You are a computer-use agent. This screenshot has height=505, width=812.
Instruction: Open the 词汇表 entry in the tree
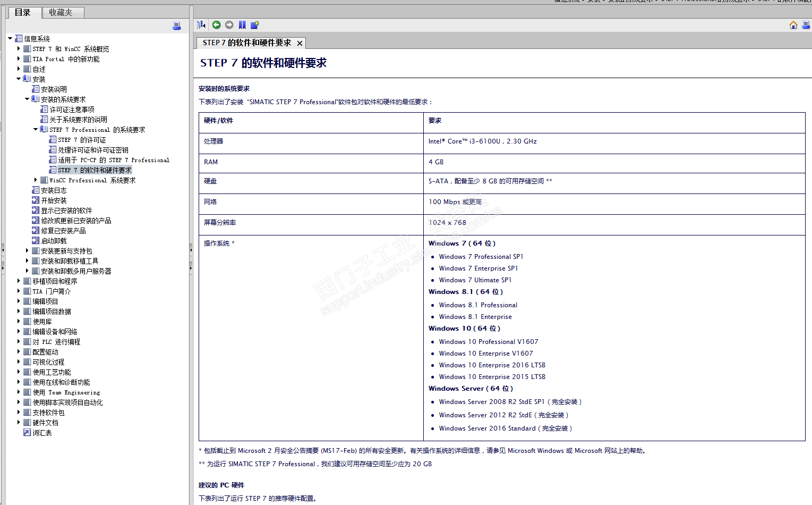tap(42, 433)
